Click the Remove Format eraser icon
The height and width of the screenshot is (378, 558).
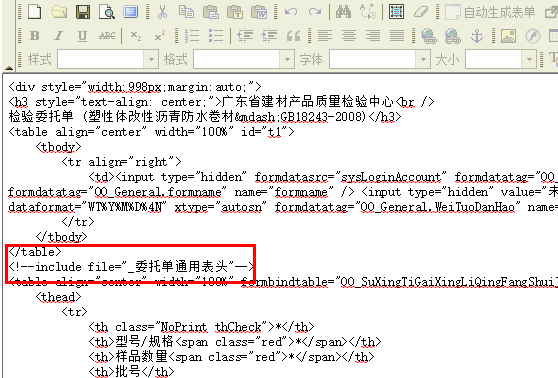(x=421, y=12)
